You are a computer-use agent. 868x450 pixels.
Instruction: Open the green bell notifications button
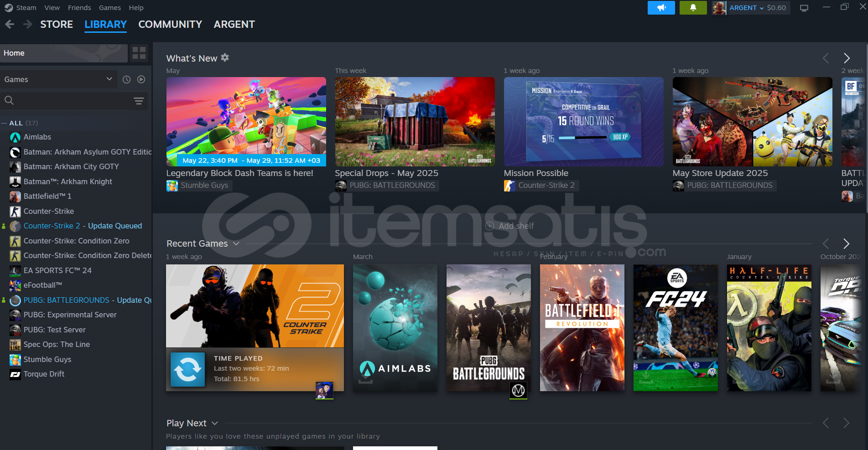[693, 8]
